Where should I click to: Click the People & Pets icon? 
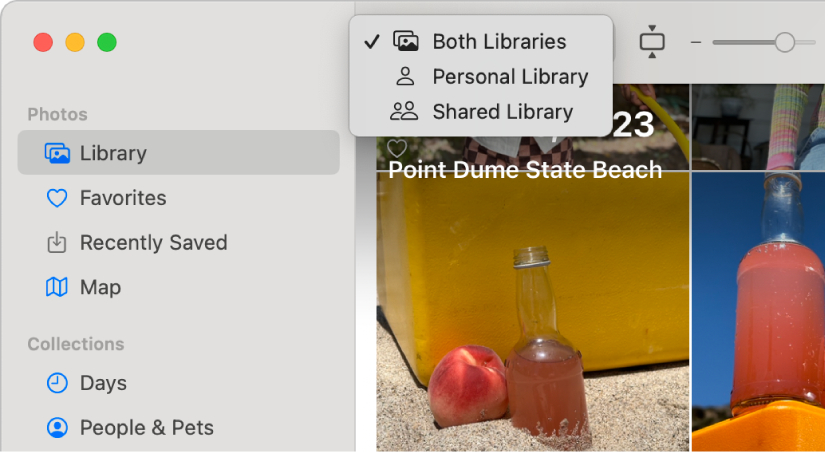[57, 428]
